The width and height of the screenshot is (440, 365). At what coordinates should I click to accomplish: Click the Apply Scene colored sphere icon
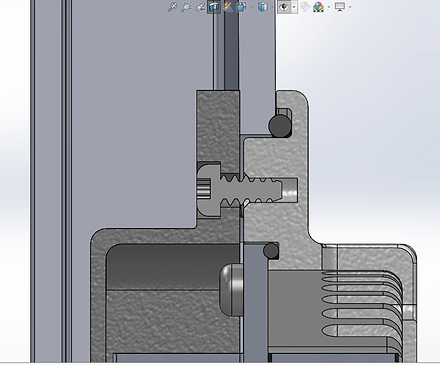pyautogui.click(x=319, y=7)
